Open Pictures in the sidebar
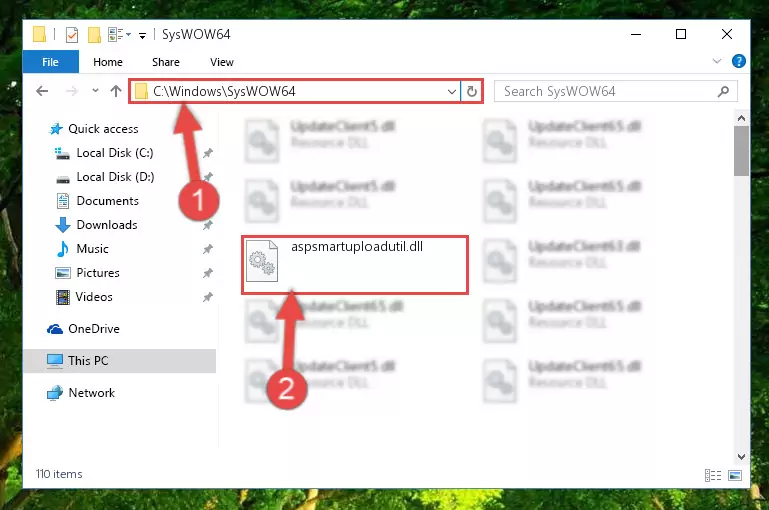The width and height of the screenshot is (769, 510). 98,273
